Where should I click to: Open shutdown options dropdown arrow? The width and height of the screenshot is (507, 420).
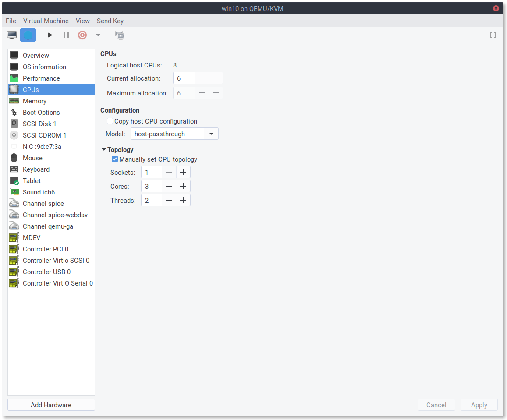(98, 35)
